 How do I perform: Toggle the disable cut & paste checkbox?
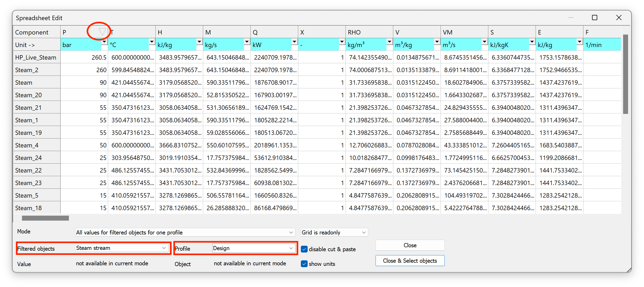tap(304, 249)
